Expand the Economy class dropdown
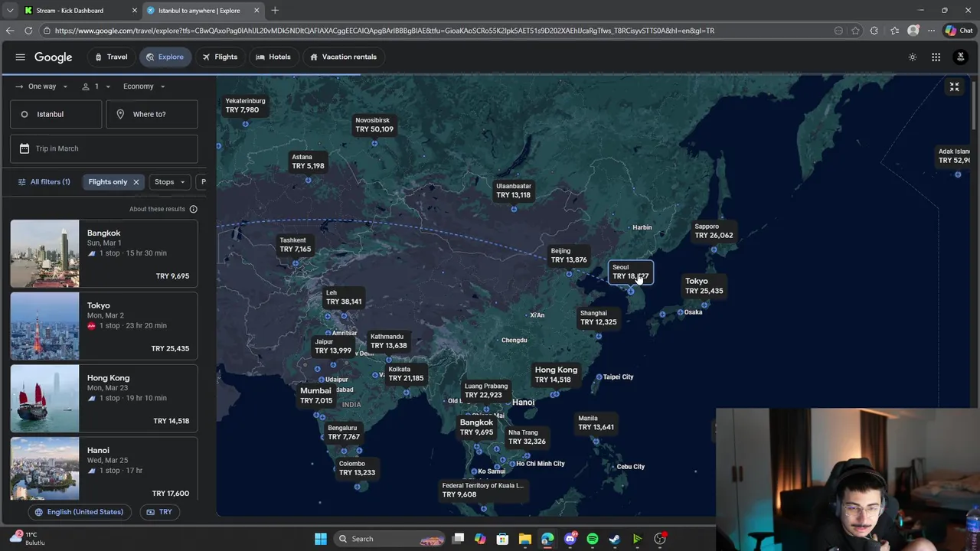This screenshot has height=551, width=980. [145, 86]
